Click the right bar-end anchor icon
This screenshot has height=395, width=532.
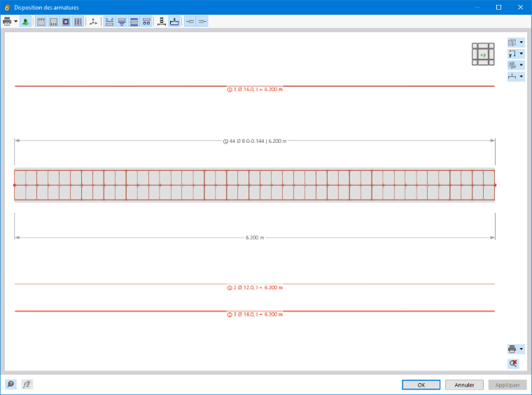(202, 22)
